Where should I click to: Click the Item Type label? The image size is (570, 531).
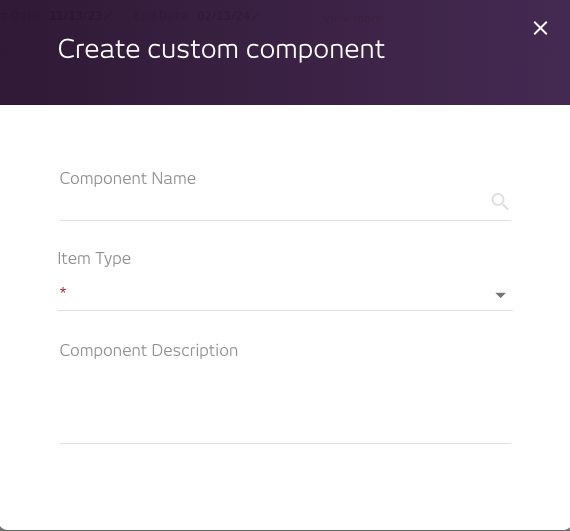click(x=94, y=258)
